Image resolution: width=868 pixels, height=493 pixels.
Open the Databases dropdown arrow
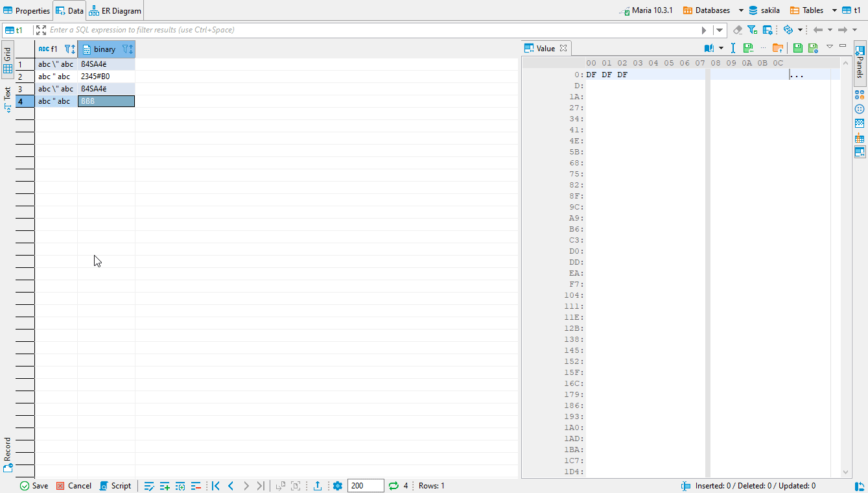pos(741,10)
